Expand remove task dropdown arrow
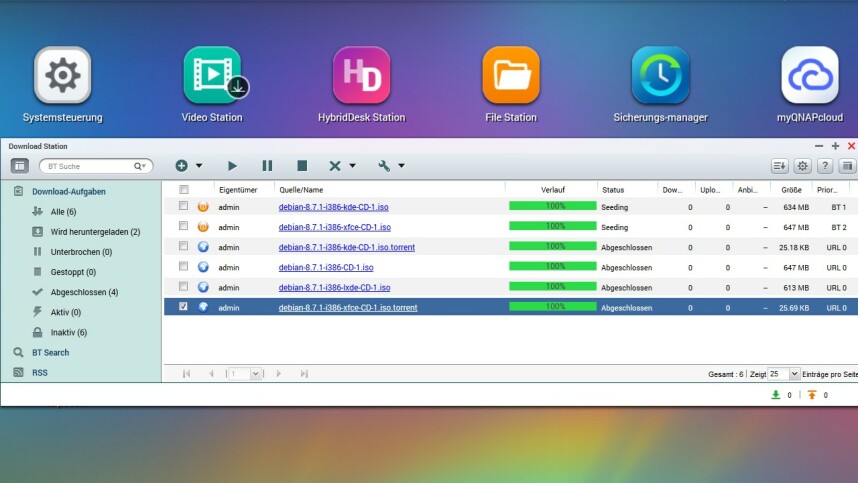Screen dimensions: 858x483 352,165
